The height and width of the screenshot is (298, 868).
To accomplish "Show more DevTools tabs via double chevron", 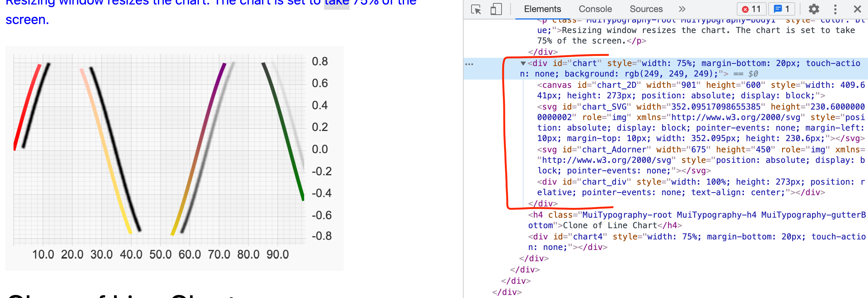I will (x=682, y=9).
